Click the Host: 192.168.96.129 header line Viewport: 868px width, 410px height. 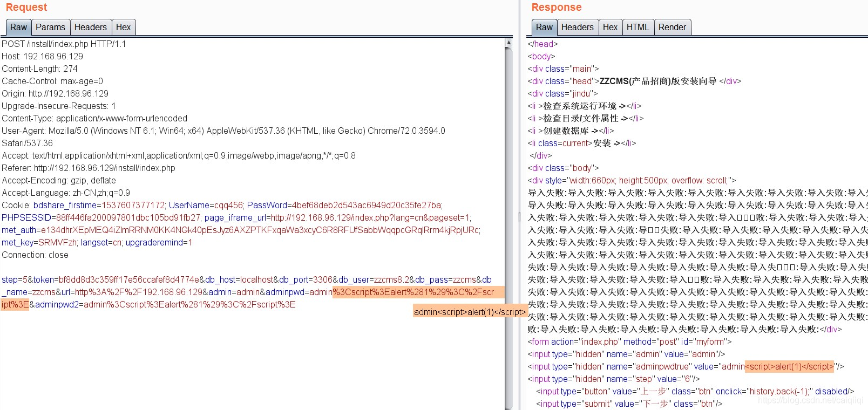point(43,56)
